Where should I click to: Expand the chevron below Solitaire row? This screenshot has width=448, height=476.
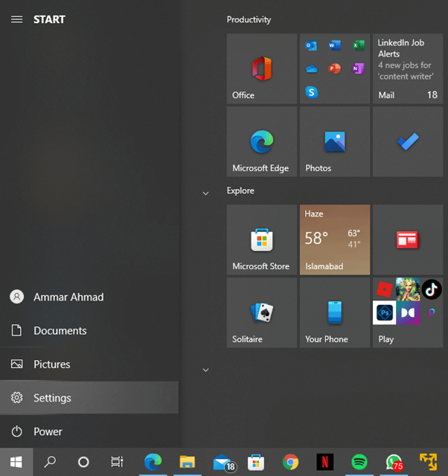tap(206, 370)
